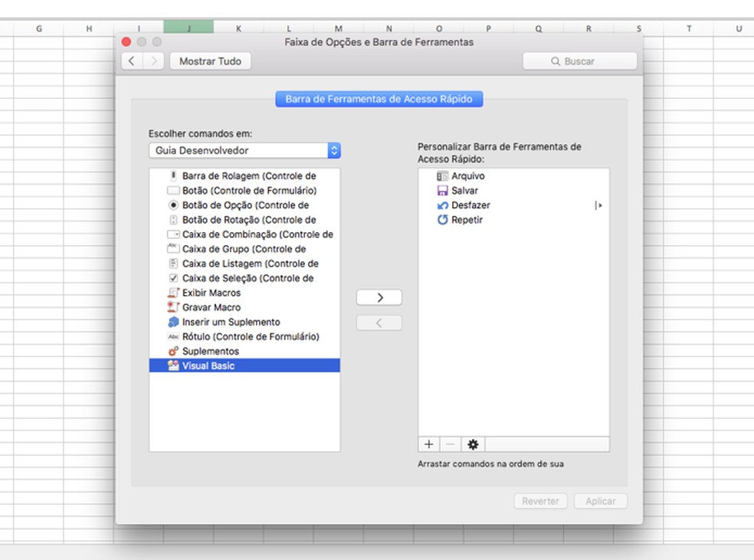The width and height of the screenshot is (754, 560).
Task: Select the Caixa de Grupo icon
Action: click(x=173, y=249)
